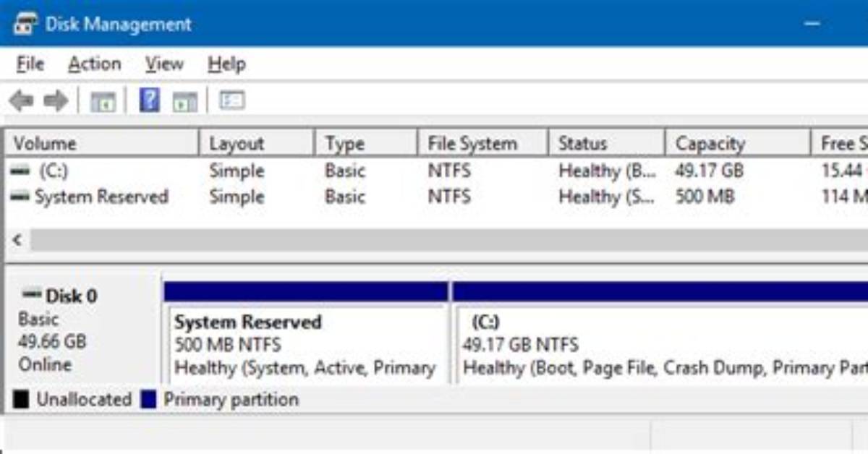Click the Unallocated legend label

pyautogui.click(x=84, y=400)
